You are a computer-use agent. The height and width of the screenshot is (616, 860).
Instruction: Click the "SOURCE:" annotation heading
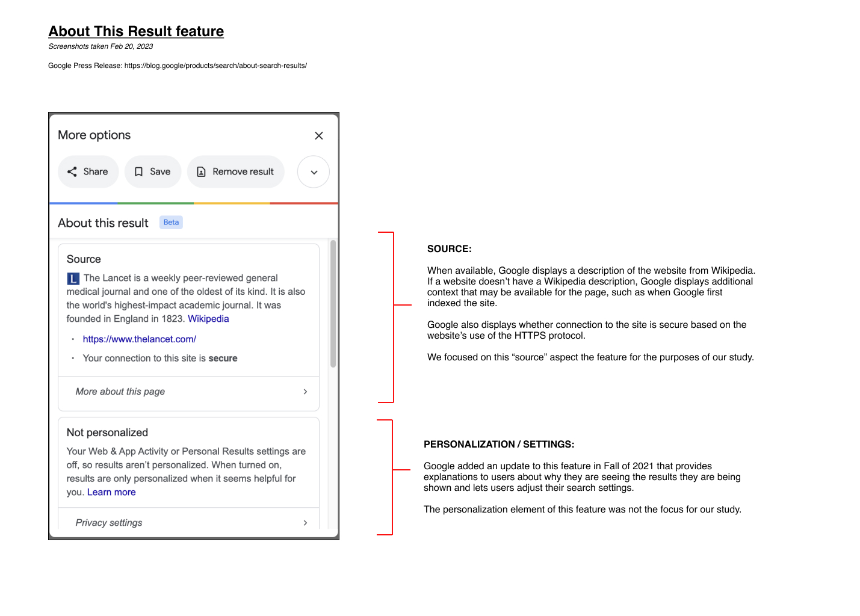(x=450, y=249)
